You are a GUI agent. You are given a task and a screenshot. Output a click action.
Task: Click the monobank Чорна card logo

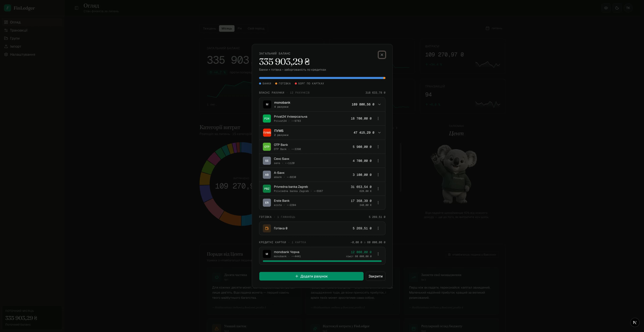[x=267, y=254]
